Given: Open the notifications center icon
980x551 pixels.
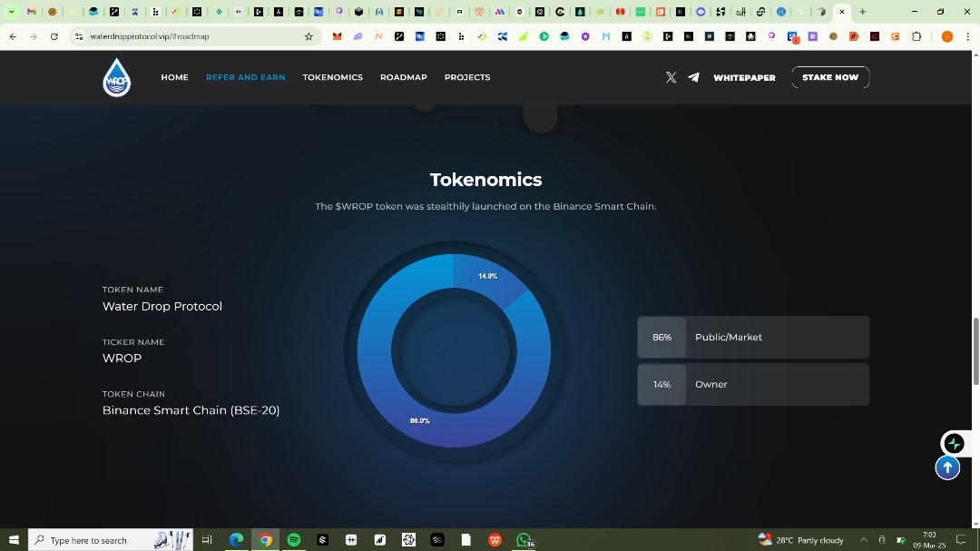Looking at the screenshot, I should pos(961,540).
